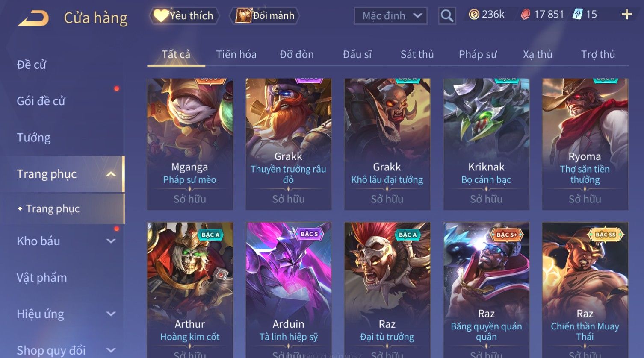Collapse the Trang phục sidebar section
The width and height of the screenshot is (644, 358).
111,174
